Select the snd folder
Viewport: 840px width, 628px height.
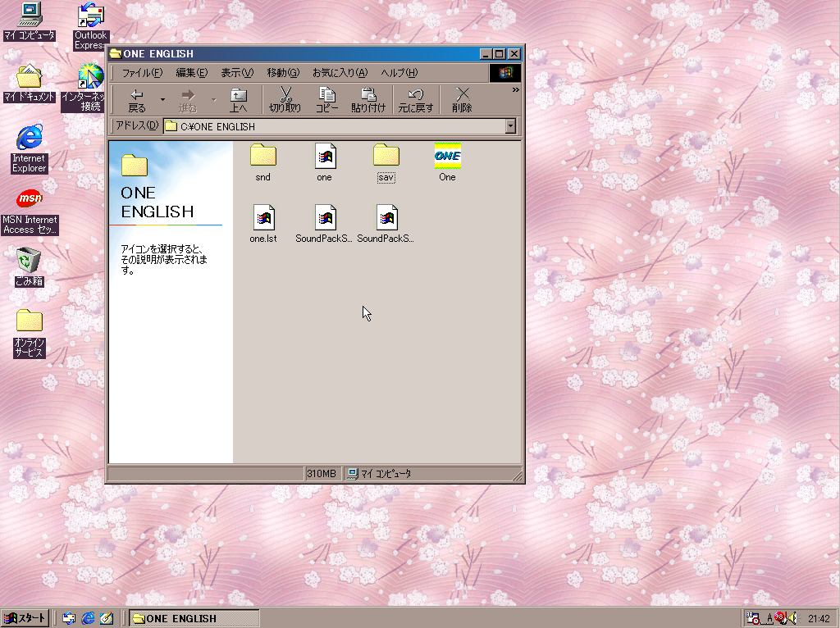click(x=262, y=157)
